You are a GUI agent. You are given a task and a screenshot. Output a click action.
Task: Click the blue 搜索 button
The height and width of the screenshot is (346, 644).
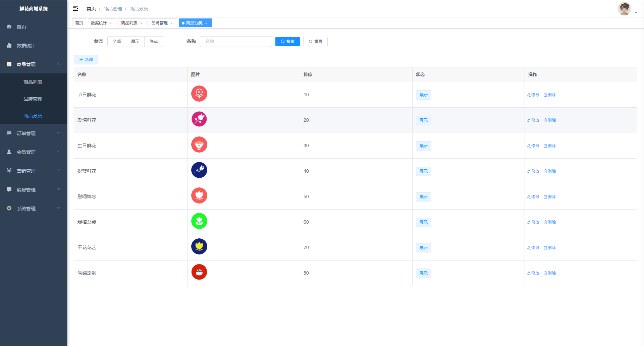point(287,42)
